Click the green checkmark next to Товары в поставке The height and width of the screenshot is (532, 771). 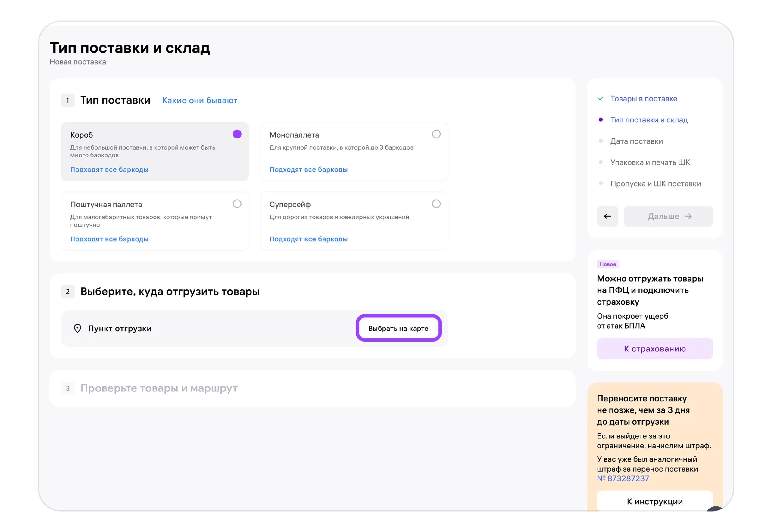click(601, 99)
